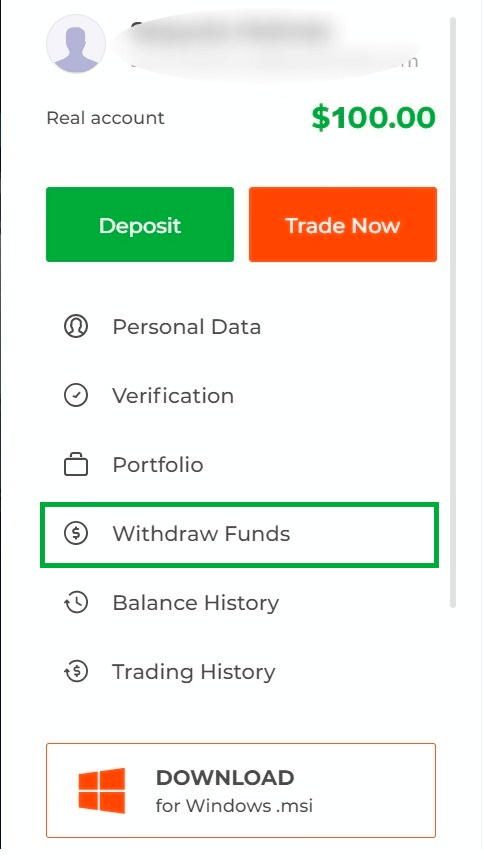The height and width of the screenshot is (860, 484).
Task: Click the Real account label
Action: point(105,118)
